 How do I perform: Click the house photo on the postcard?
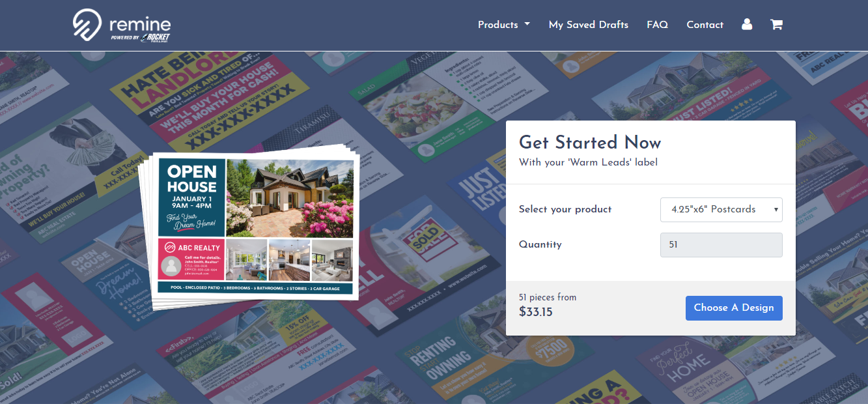tap(290, 198)
